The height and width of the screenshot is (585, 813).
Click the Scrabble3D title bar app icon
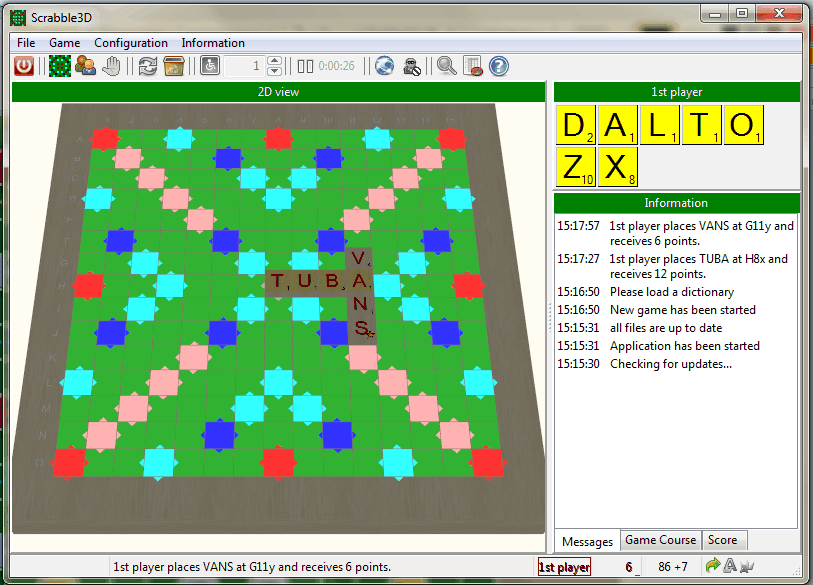coord(18,18)
